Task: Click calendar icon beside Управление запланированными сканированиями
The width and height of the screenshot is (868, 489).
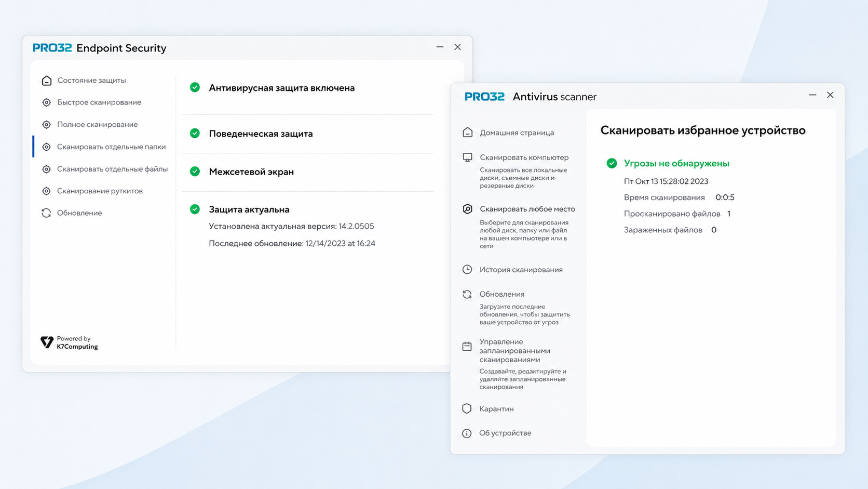Action: tap(467, 346)
